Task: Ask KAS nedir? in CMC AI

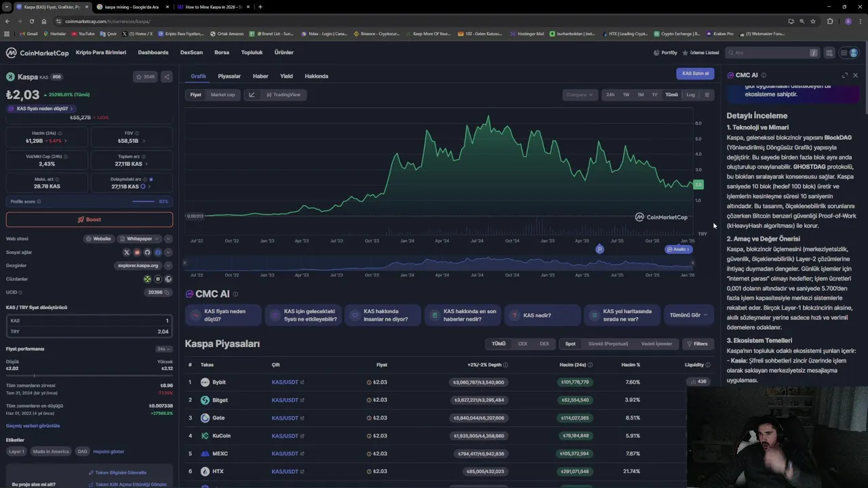Action: 544,315
